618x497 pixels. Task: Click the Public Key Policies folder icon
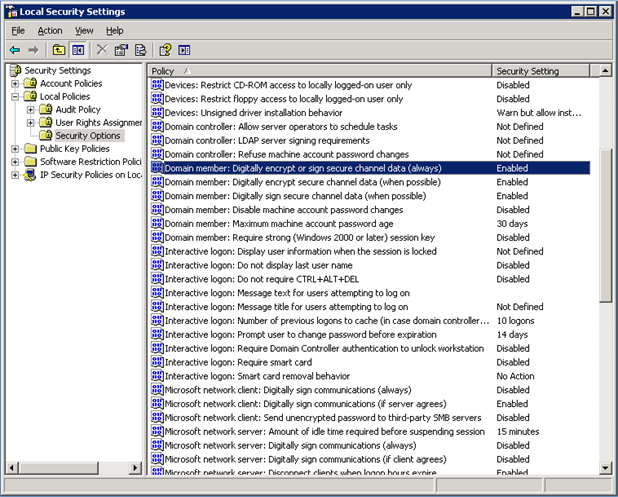pos(30,149)
